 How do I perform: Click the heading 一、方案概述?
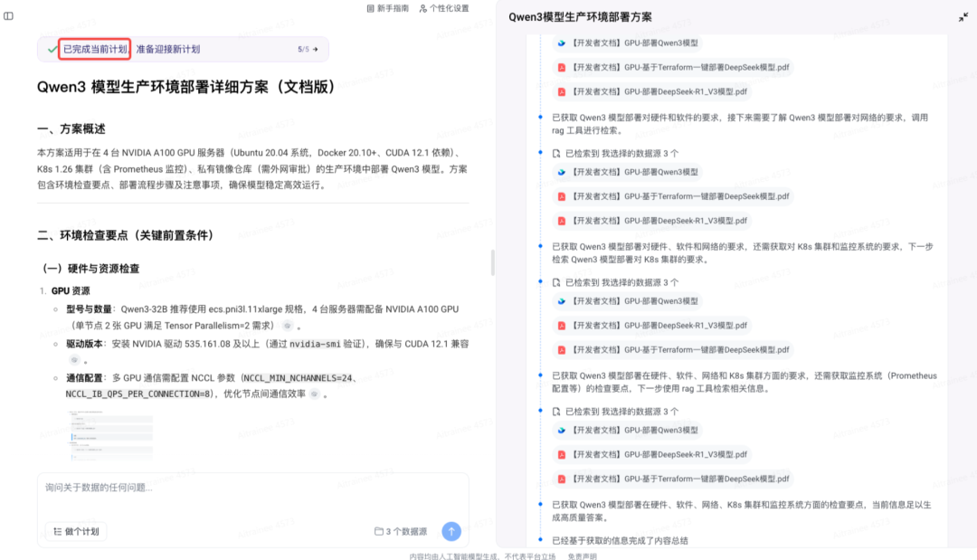[71, 129]
